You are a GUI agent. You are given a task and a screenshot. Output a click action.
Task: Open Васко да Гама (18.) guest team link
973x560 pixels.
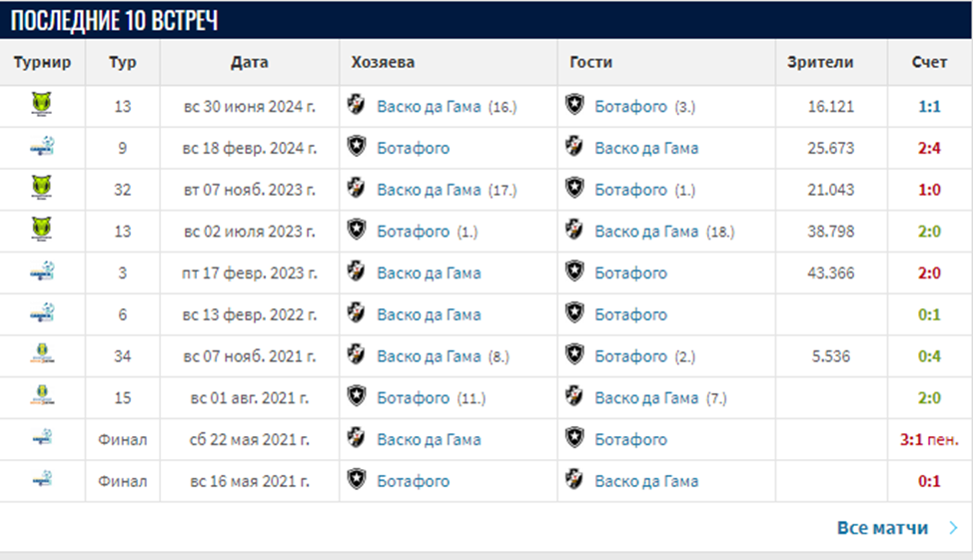coord(664,232)
